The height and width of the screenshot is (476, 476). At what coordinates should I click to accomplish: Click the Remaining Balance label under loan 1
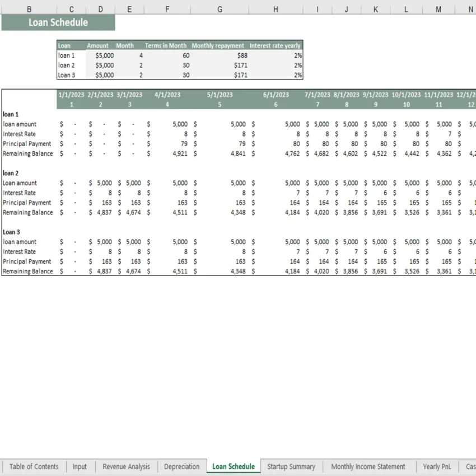[x=28, y=153]
